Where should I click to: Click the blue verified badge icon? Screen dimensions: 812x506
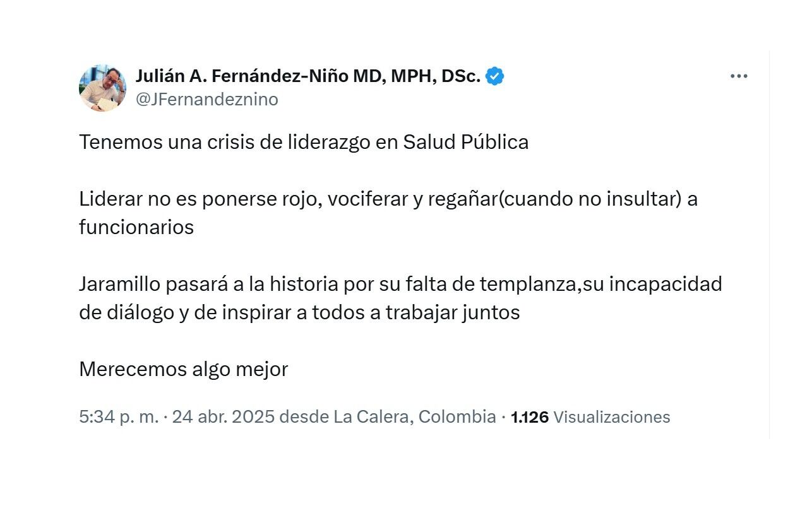click(494, 76)
